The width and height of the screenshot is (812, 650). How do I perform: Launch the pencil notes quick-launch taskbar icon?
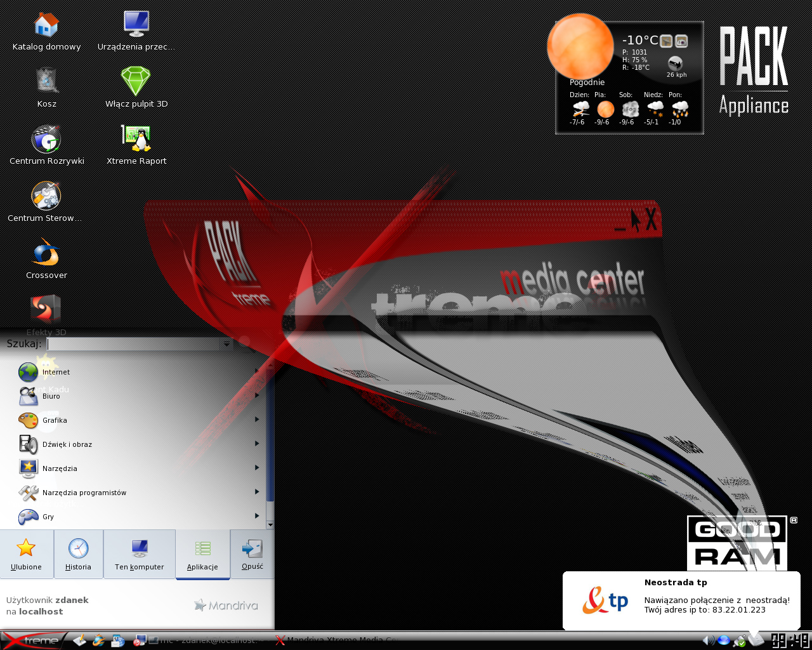coord(79,640)
